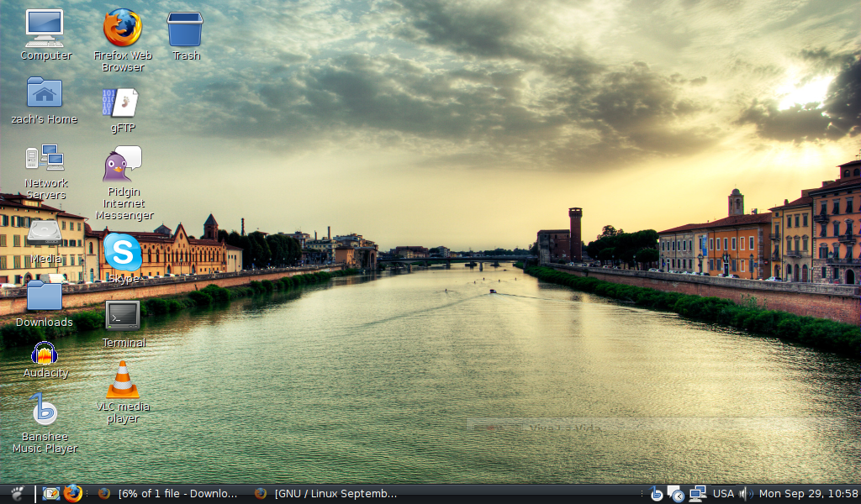The width and height of the screenshot is (861, 504).
Task: Open Firefox from the taskbar quick launch
Action: pyautogui.click(x=74, y=494)
